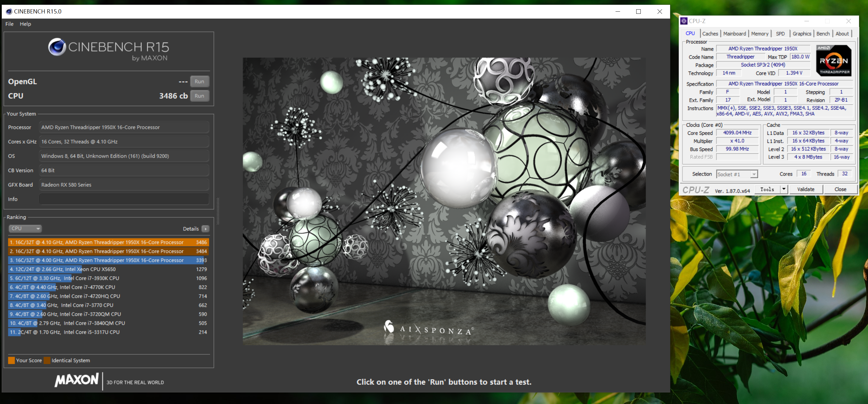The width and height of the screenshot is (868, 404).
Task: Switch to the Graphics tab in CPU-Z
Action: [x=802, y=34]
